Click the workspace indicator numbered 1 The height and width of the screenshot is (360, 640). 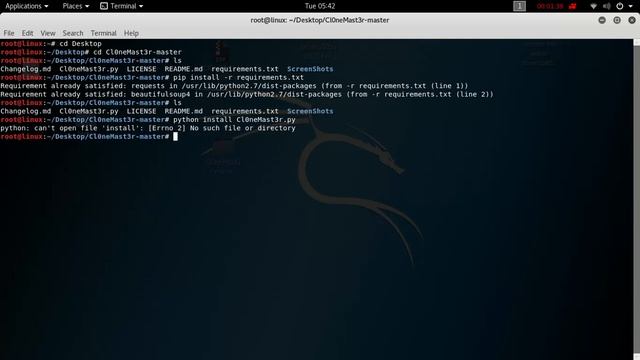tap(519, 6)
